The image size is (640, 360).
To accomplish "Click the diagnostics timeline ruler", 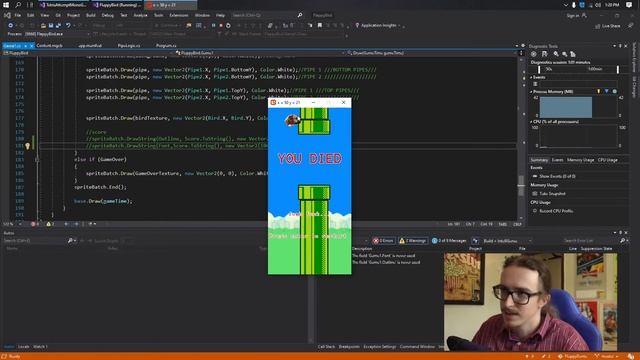I will [x=578, y=69].
